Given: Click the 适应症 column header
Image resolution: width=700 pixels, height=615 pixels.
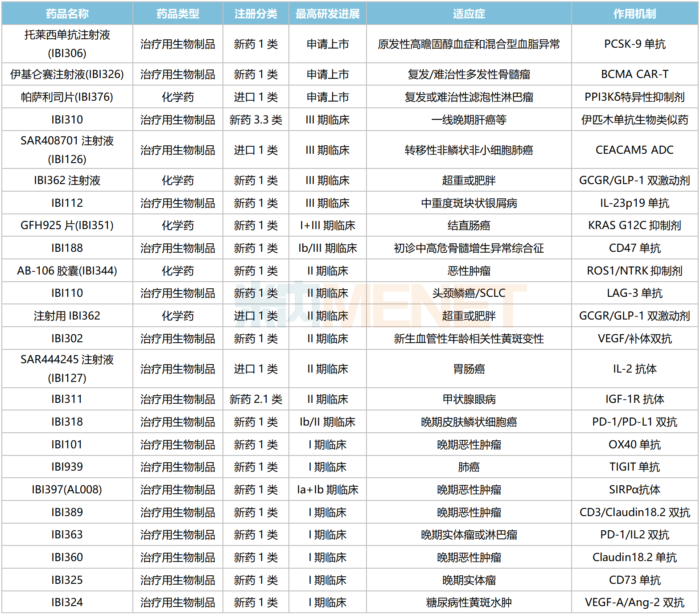Looking at the screenshot, I should [x=469, y=13].
